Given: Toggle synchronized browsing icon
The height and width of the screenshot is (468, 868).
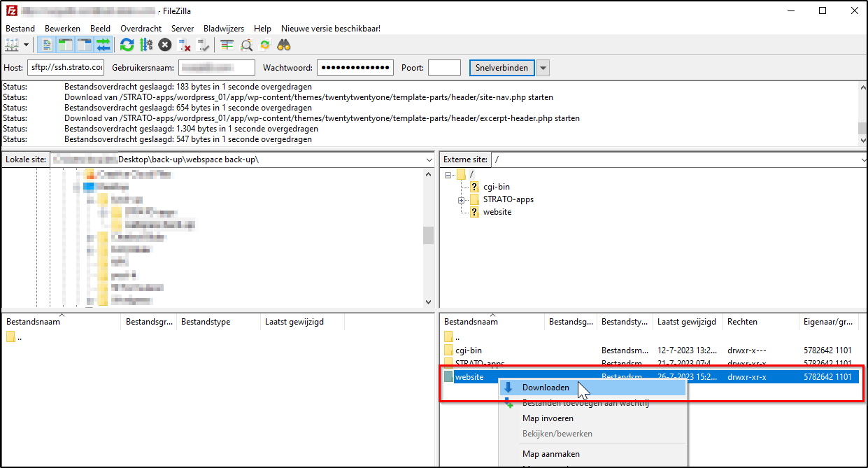Looking at the screenshot, I should (x=265, y=45).
